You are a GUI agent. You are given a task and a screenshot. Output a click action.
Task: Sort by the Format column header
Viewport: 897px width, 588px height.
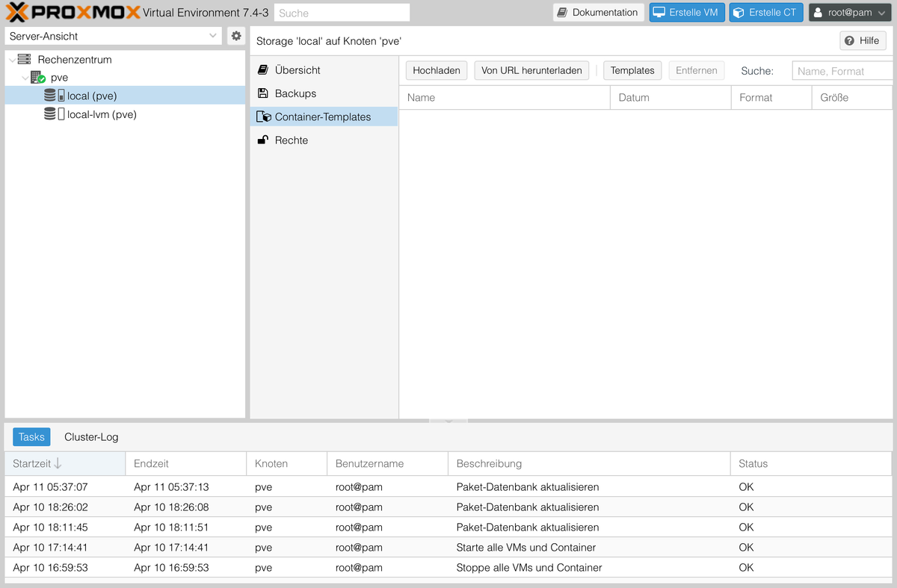pyautogui.click(x=771, y=97)
